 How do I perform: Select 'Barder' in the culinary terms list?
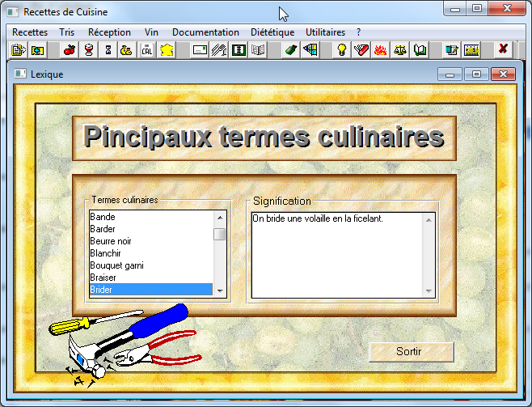(x=151, y=229)
